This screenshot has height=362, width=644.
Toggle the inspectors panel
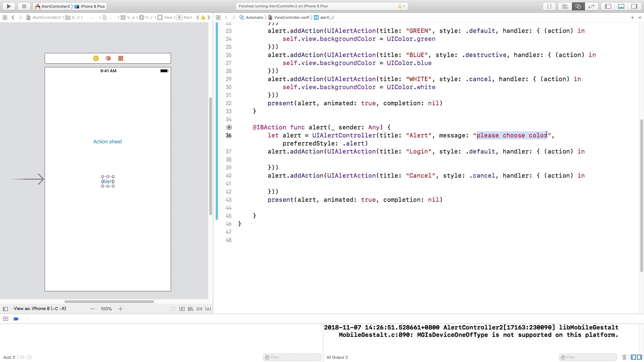click(634, 6)
